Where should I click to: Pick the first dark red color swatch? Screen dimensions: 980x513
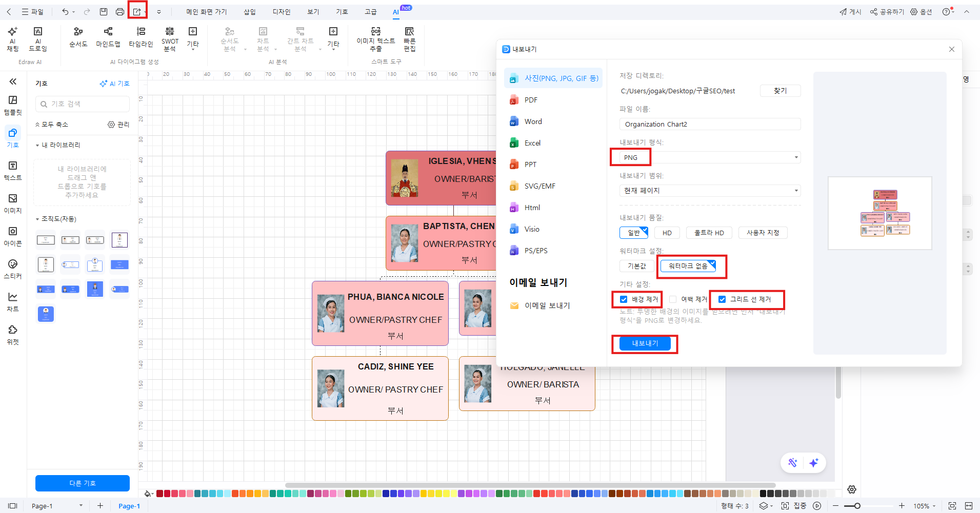point(159,494)
